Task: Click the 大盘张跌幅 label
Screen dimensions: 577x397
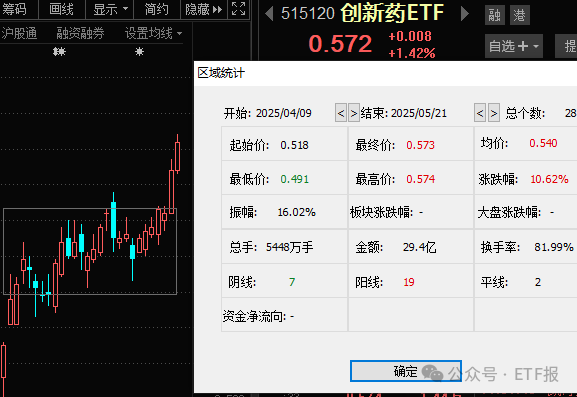Action: [x=509, y=212]
